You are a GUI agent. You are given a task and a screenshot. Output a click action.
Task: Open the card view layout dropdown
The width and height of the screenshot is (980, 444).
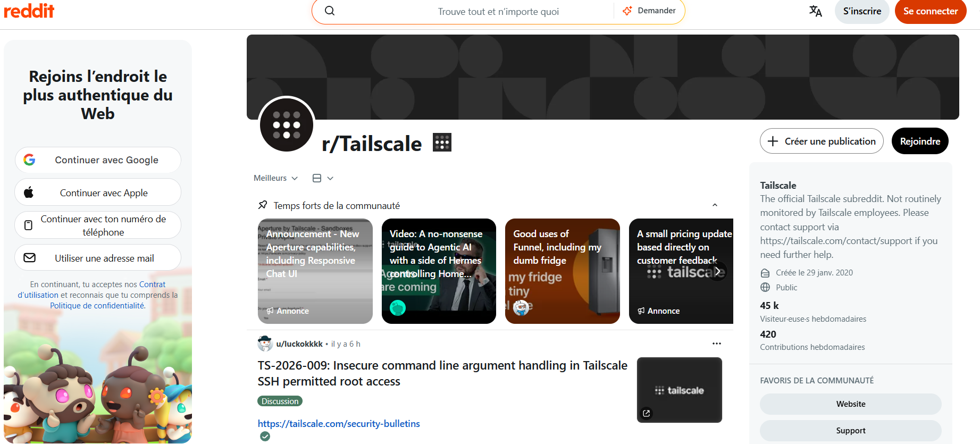click(x=323, y=178)
